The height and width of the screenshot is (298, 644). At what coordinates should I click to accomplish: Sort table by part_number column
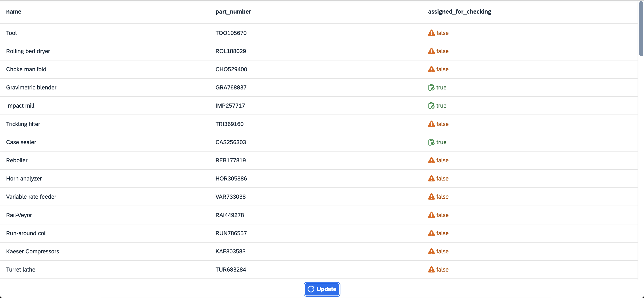click(x=232, y=11)
